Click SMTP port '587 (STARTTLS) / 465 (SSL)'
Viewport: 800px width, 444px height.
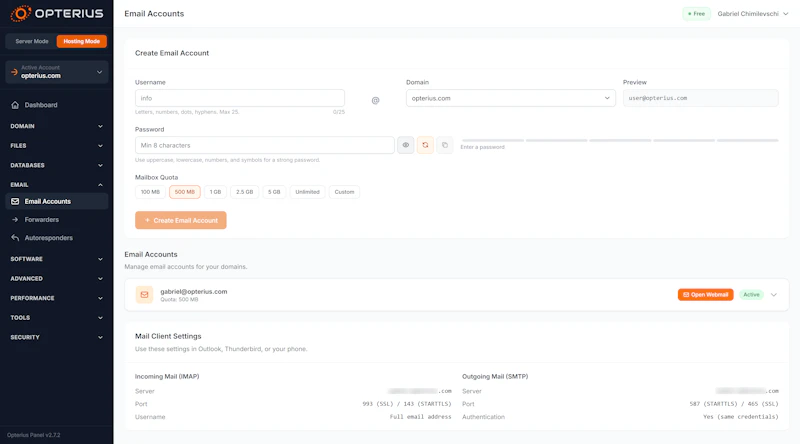pyautogui.click(x=734, y=404)
